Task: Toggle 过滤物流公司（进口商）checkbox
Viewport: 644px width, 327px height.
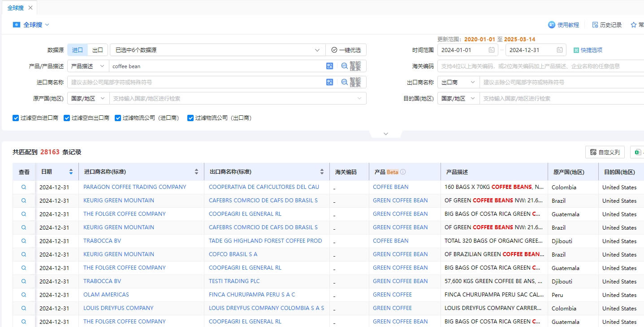Action: 118,118
